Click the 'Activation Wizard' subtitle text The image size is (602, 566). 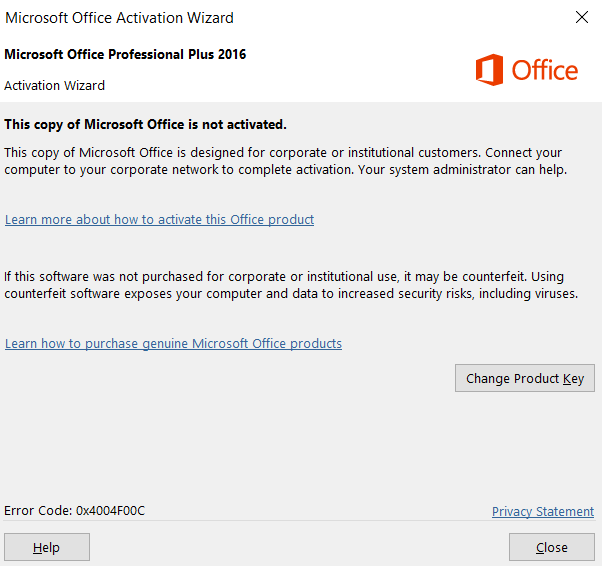(54, 85)
